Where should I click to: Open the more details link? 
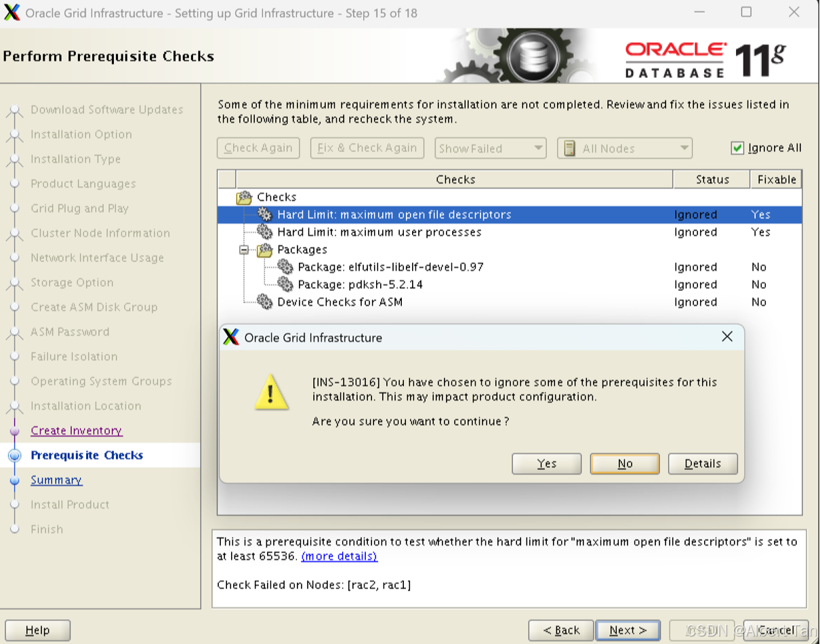point(340,557)
